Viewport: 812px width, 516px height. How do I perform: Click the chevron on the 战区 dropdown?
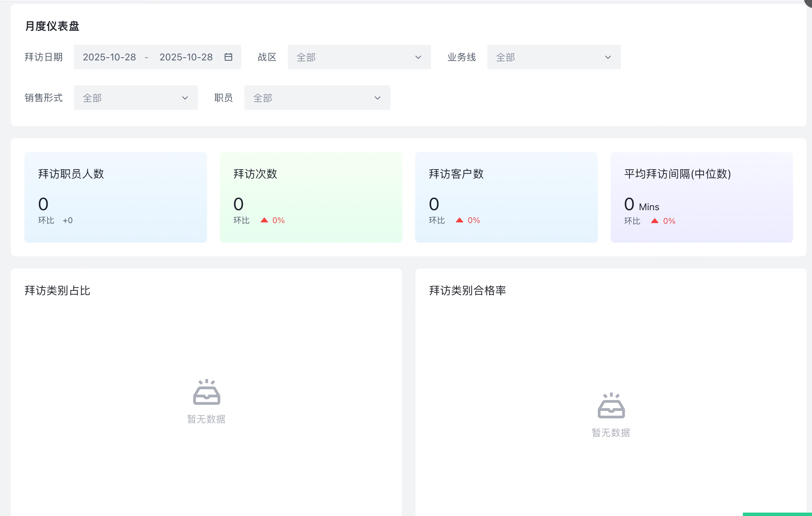(x=418, y=57)
